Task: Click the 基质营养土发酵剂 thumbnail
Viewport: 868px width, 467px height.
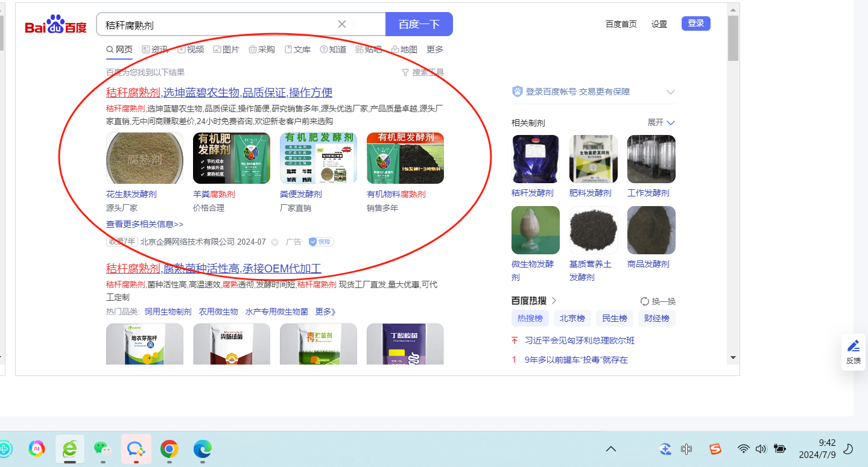Action: (x=594, y=230)
